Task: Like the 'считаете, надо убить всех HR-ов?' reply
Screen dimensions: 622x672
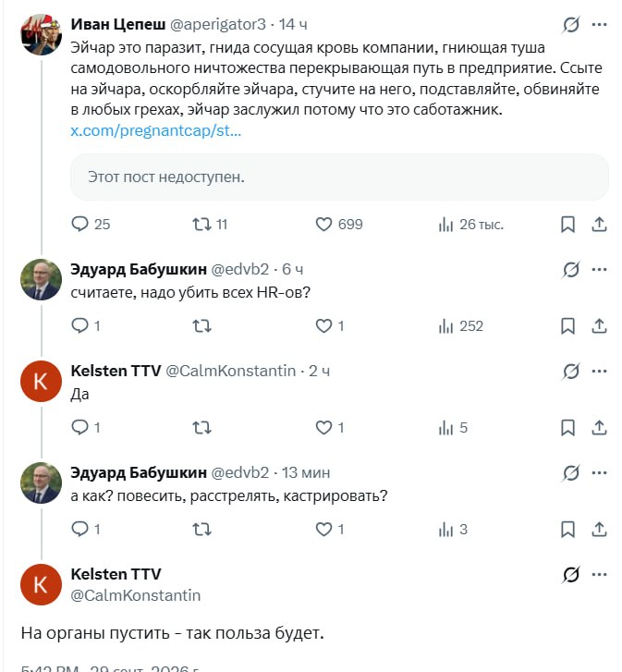Action: pyautogui.click(x=329, y=326)
